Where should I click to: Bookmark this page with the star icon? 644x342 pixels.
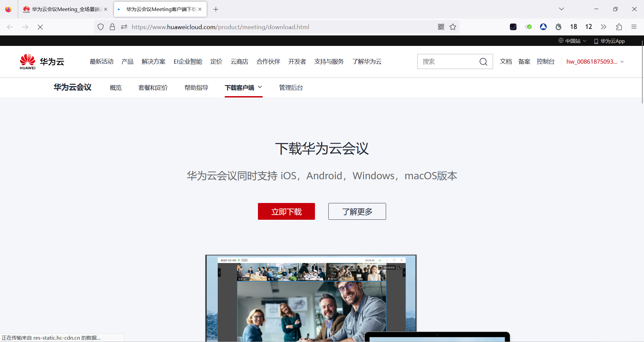(x=453, y=27)
